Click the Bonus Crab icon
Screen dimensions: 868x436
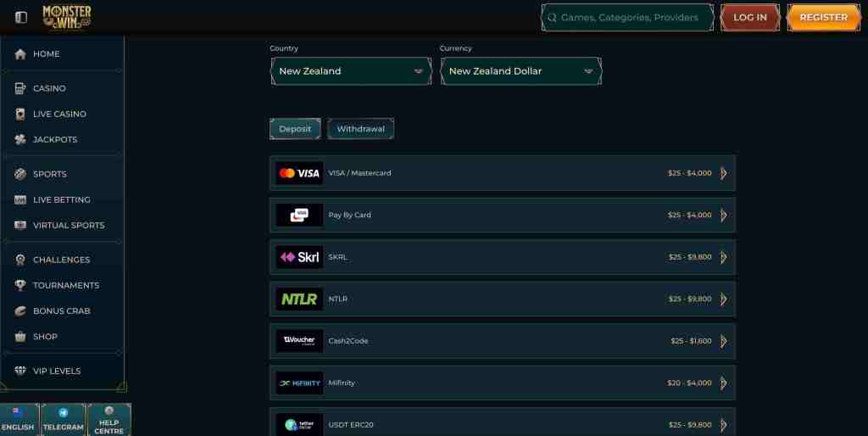pyautogui.click(x=20, y=310)
